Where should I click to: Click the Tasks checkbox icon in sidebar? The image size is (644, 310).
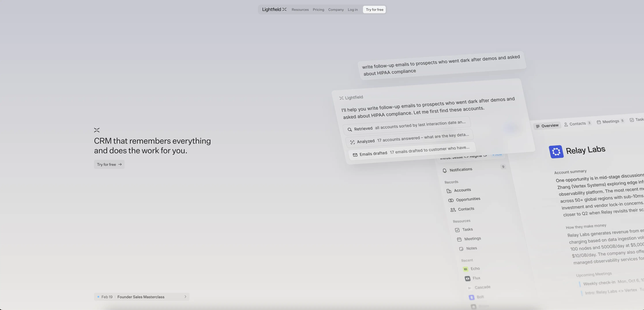[x=457, y=230]
